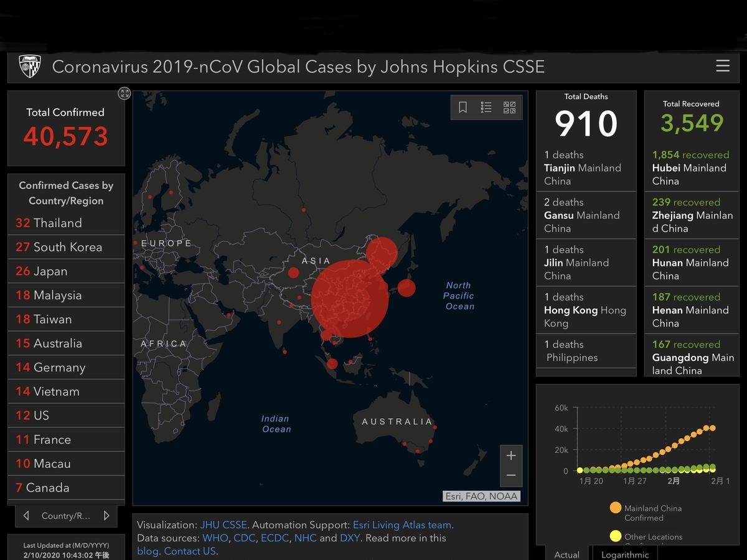The image size is (747, 560).
Task: Click the Total Recovered 3,549 figure
Action: tap(692, 123)
